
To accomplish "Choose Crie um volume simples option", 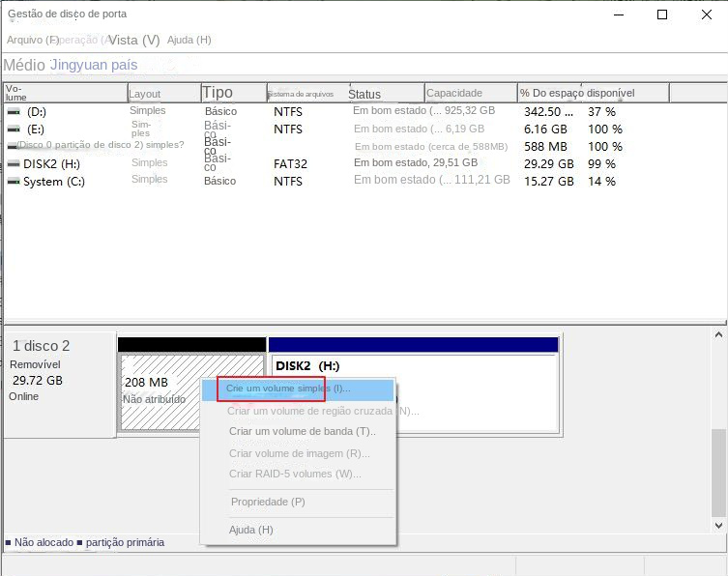I will pyautogui.click(x=288, y=389).
